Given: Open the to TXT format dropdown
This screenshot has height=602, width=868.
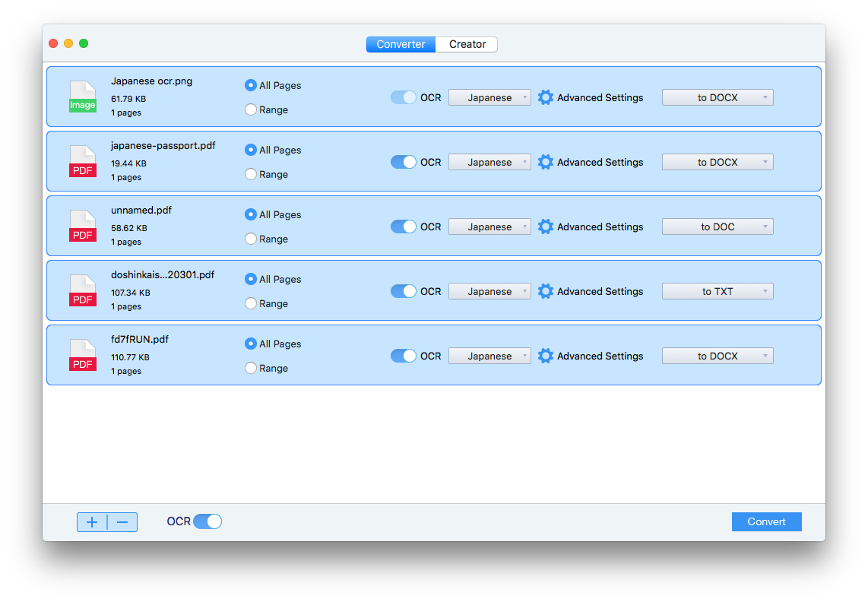Looking at the screenshot, I should pyautogui.click(x=718, y=291).
